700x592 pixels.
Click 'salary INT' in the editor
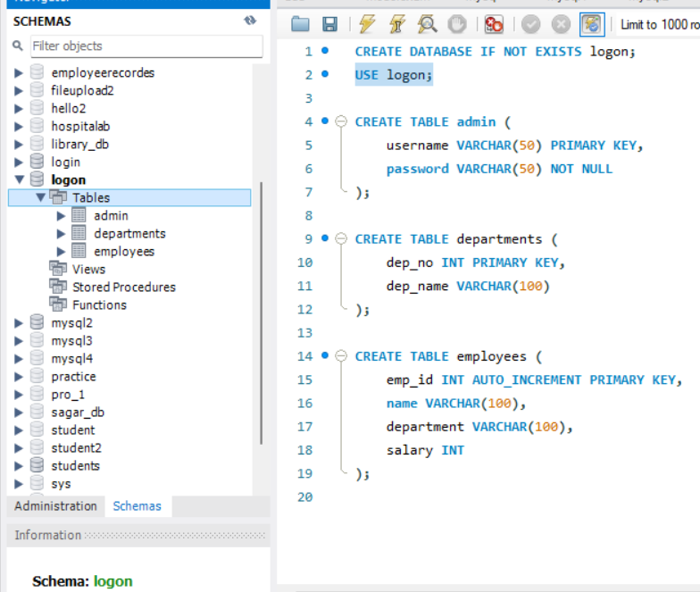(425, 450)
